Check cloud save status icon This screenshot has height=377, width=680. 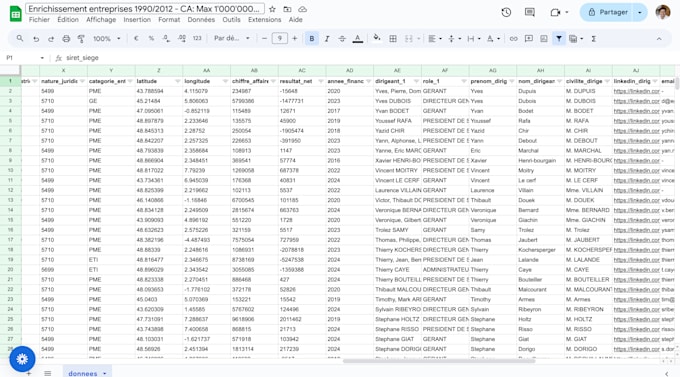pos(303,9)
